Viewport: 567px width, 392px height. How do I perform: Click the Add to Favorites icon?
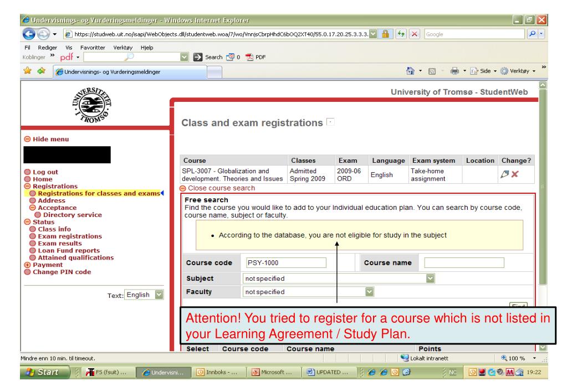click(41, 70)
